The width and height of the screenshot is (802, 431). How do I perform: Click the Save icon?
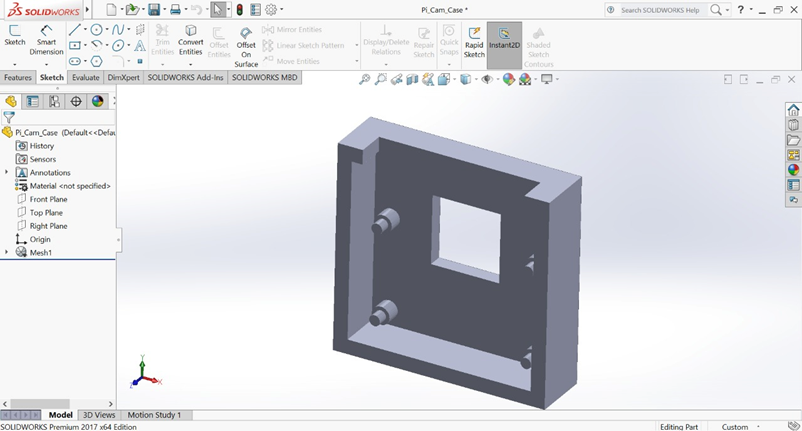[x=153, y=9]
